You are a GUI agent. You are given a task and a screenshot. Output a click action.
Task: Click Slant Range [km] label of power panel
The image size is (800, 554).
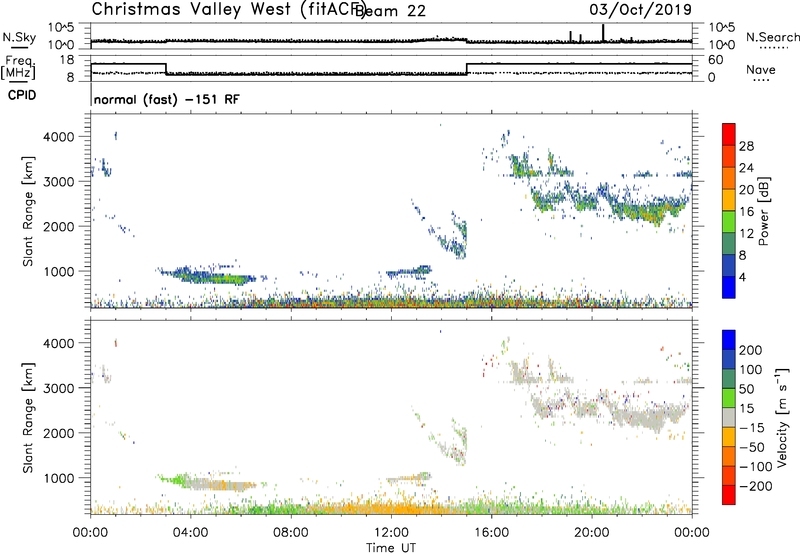pyautogui.click(x=27, y=211)
